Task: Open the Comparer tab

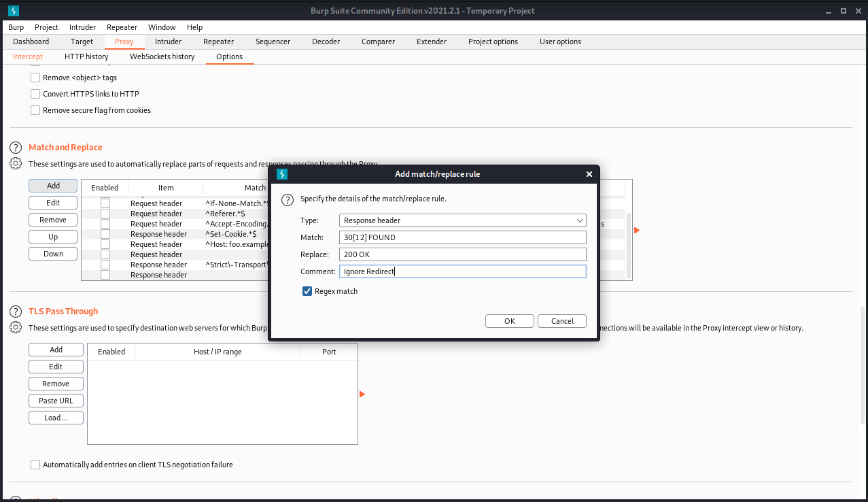Action: 379,41
